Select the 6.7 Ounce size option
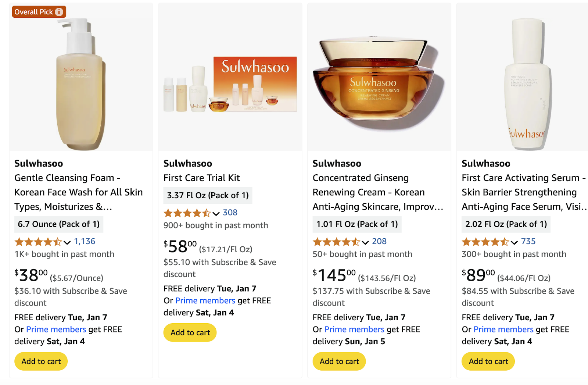Viewport: 588px width, 385px height. pyautogui.click(x=59, y=224)
